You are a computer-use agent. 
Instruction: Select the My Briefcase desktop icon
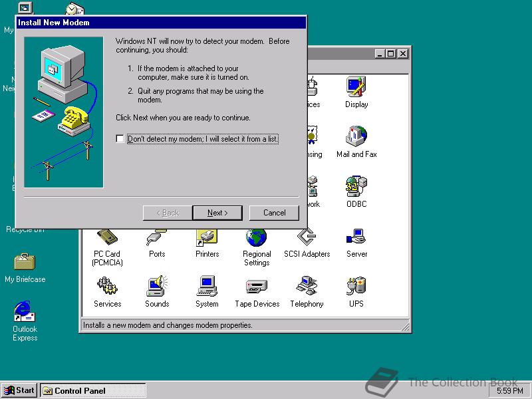click(25, 268)
